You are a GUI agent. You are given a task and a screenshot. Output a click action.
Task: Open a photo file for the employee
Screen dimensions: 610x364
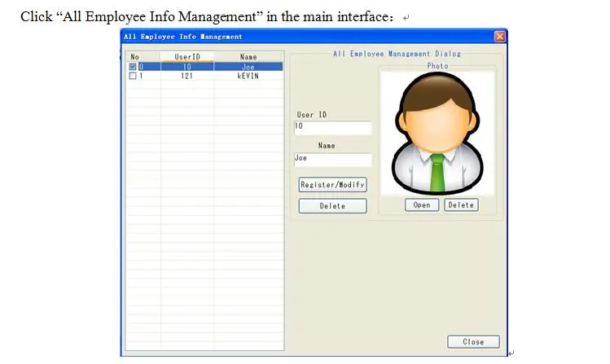tap(422, 205)
